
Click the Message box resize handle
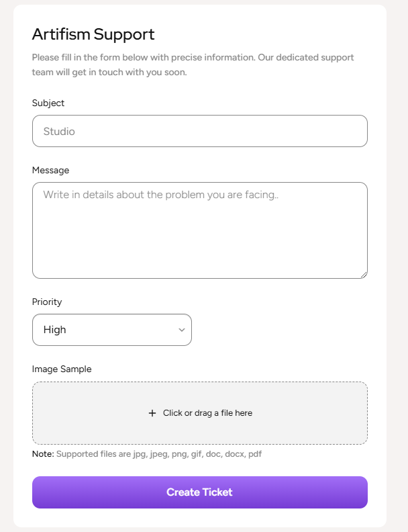tap(363, 274)
